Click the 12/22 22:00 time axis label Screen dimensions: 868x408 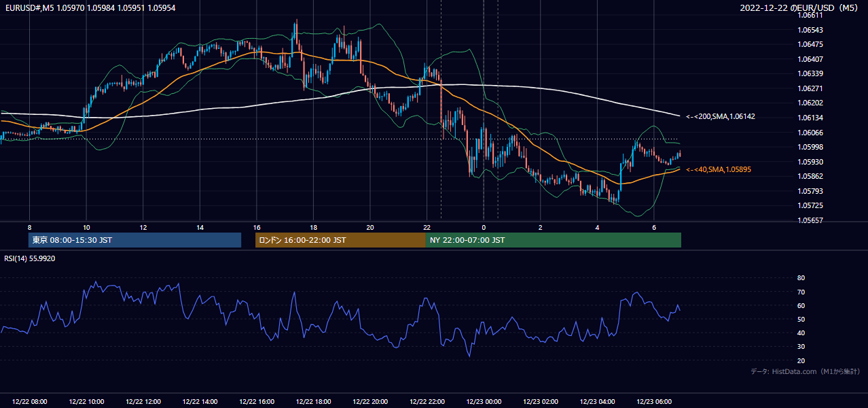click(427, 402)
